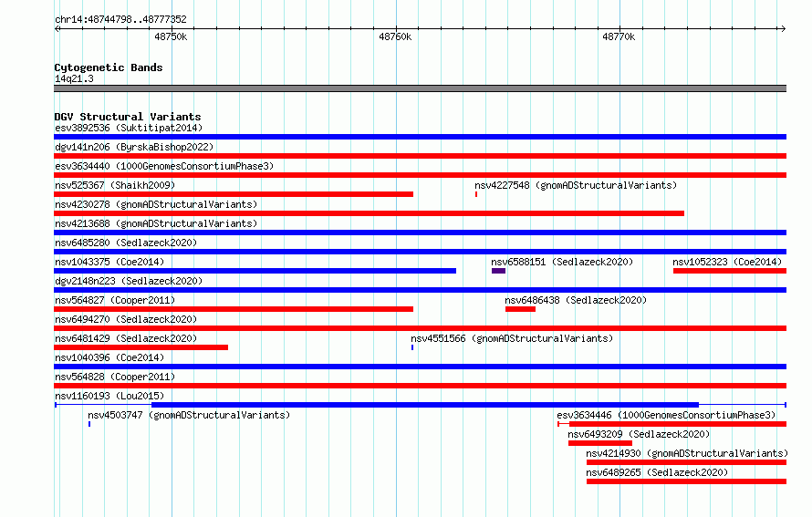
Task: Select the 14q21.3 band label
Action: (x=74, y=78)
